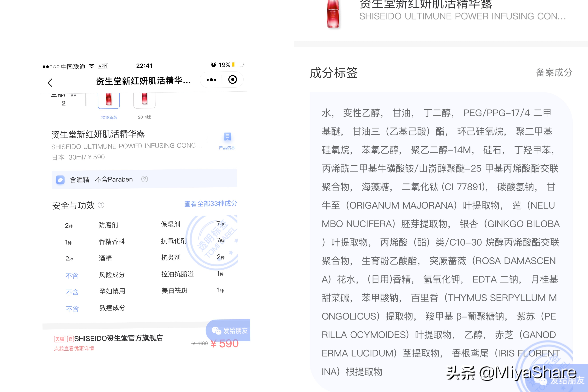Screen dimensions: 588x392
Task: Open 查看全部33种成分 link
Action: (x=211, y=203)
